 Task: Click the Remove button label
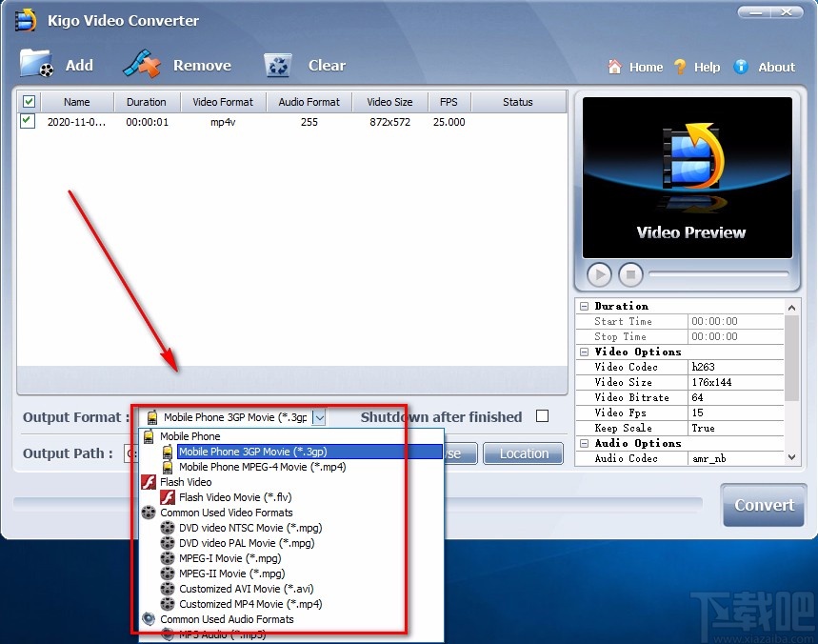[x=202, y=65]
